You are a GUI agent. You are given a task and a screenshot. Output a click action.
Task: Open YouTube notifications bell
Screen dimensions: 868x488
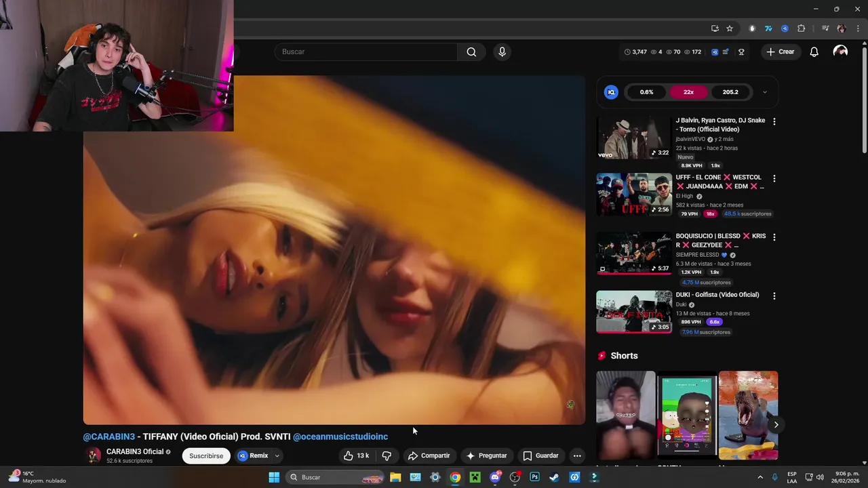(x=814, y=52)
